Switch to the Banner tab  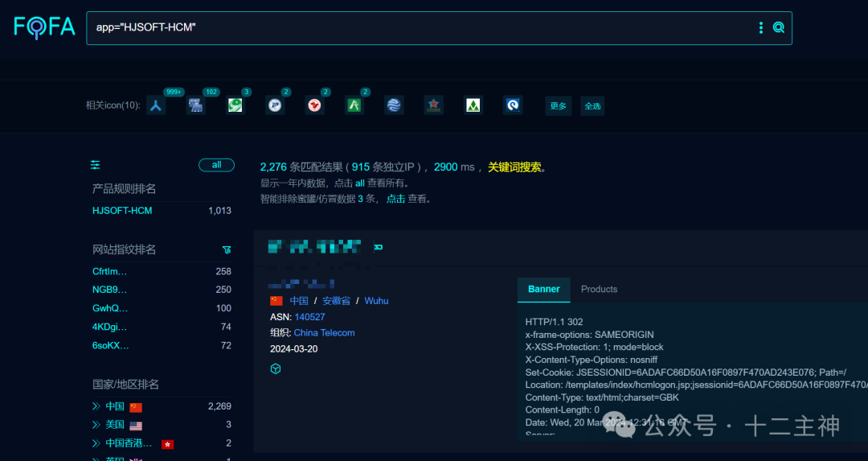[543, 290]
